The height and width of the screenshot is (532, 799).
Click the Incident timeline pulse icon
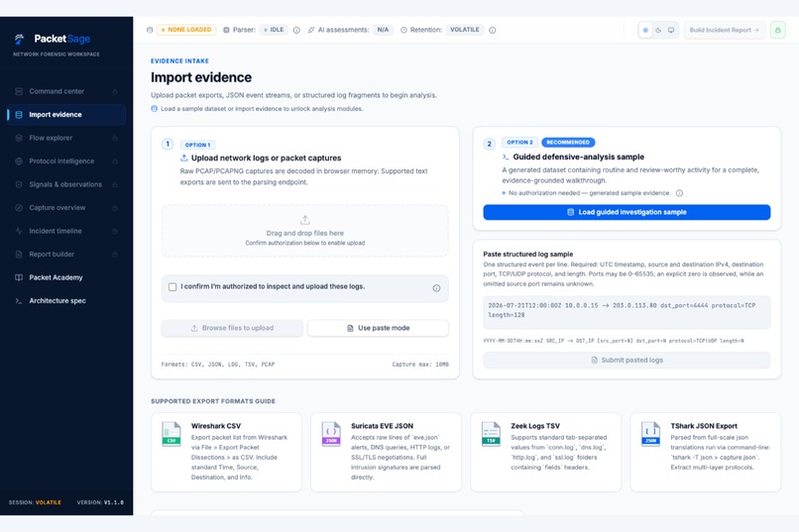click(x=19, y=231)
